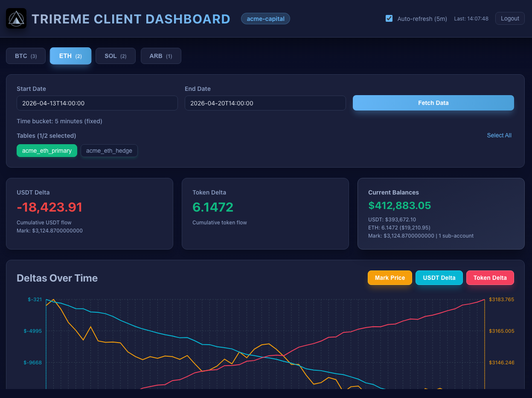
Task: Click the TRIREME CLIENT DASHBOARD title
Action: click(x=131, y=19)
